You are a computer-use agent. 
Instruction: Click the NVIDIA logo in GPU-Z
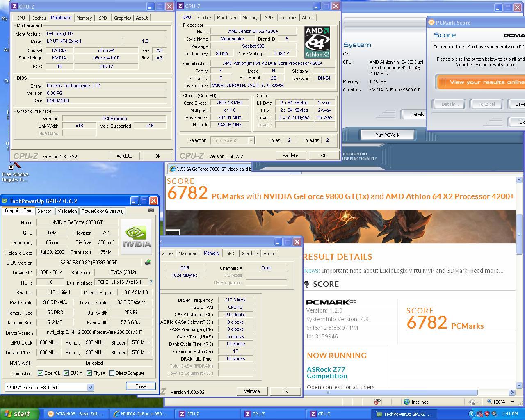137,237
